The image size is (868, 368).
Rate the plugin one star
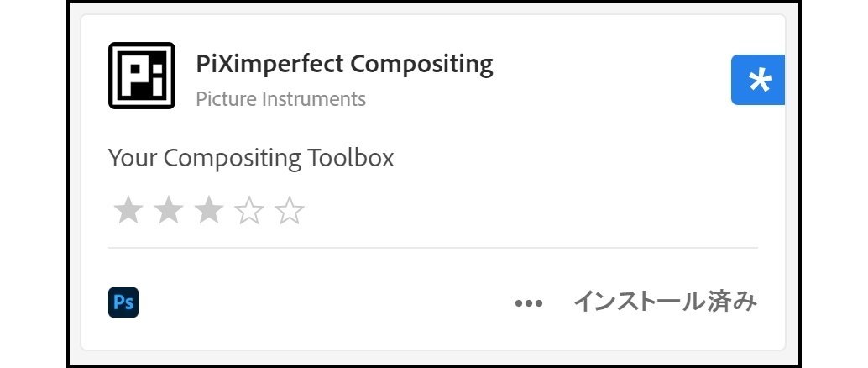128,210
